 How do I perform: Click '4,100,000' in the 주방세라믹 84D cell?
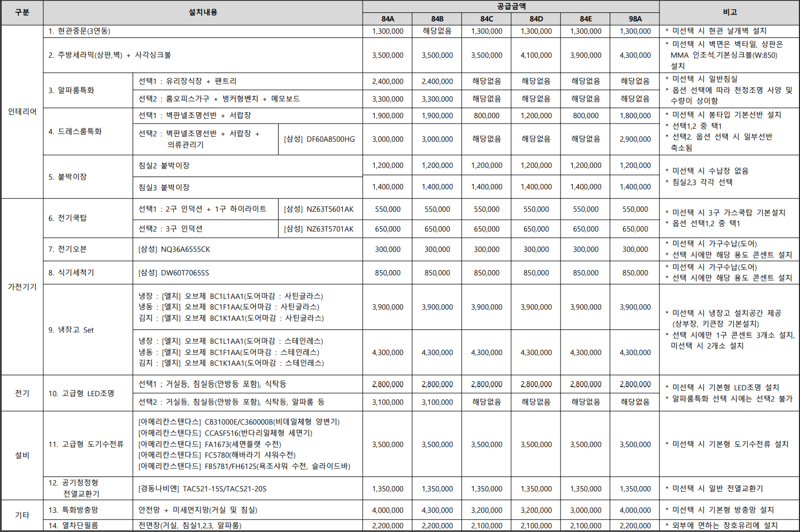tap(536, 55)
